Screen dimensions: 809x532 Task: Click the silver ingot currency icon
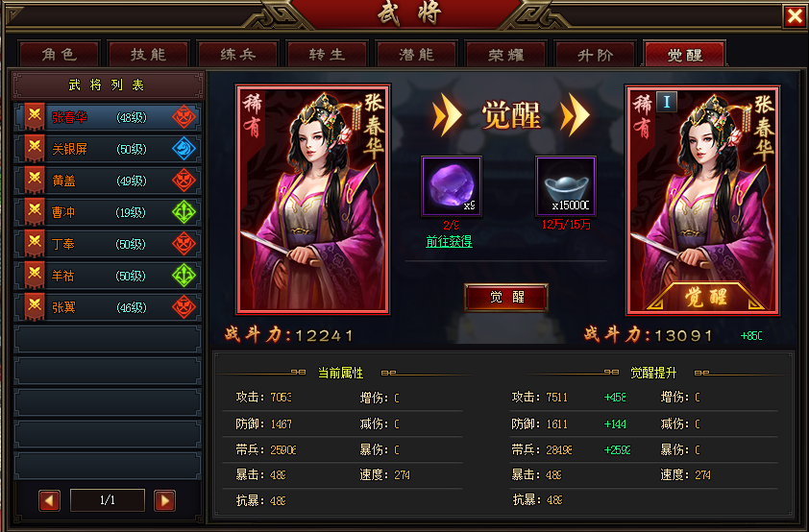pyautogui.click(x=566, y=186)
